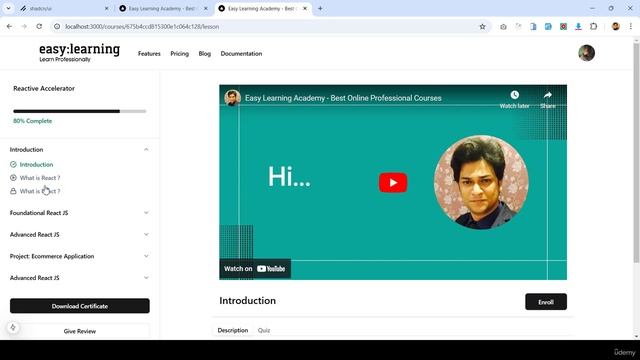This screenshot has height=360, width=640.
Task: Expand the last Advanced React JS module
Action: click(x=79, y=278)
